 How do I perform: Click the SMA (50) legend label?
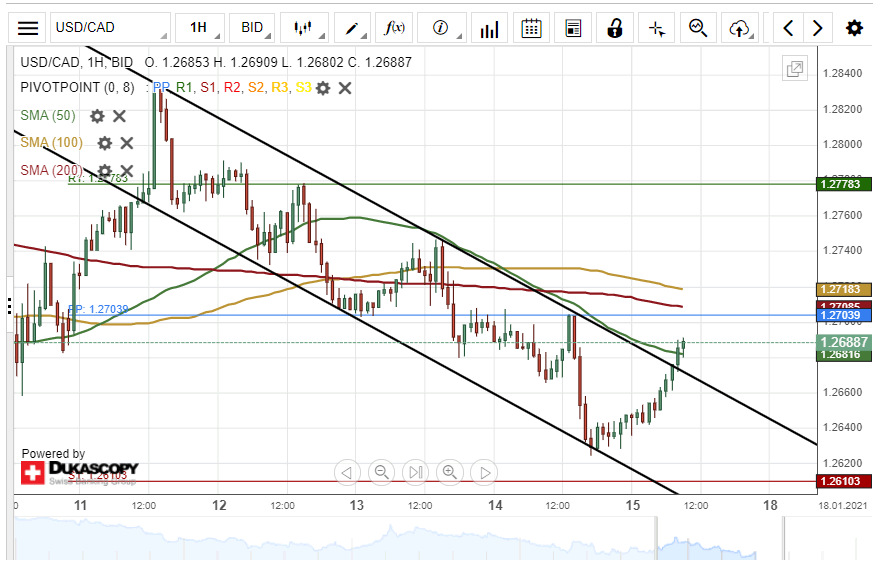48,116
